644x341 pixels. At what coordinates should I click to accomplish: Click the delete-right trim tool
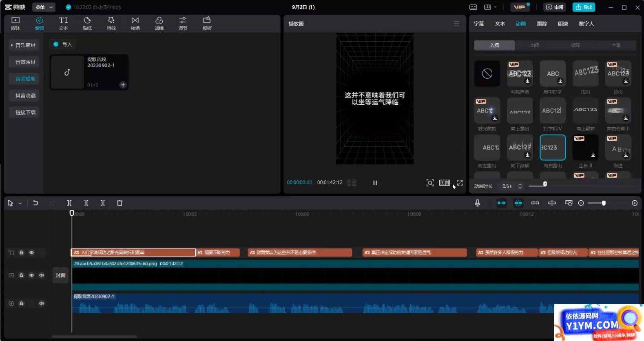pos(103,203)
